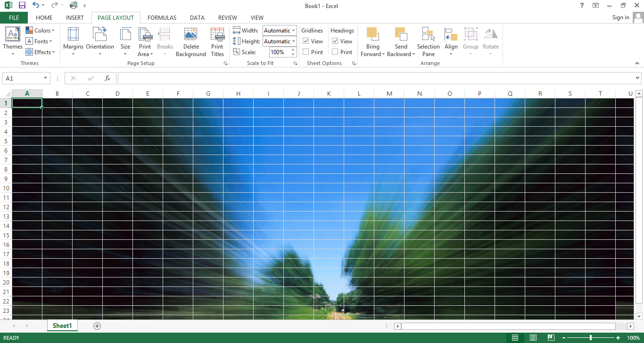Image resolution: width=644 pixels, height=343 pixels.
Task: Switch to the INSERT tab
Action: tap(75, 18)
